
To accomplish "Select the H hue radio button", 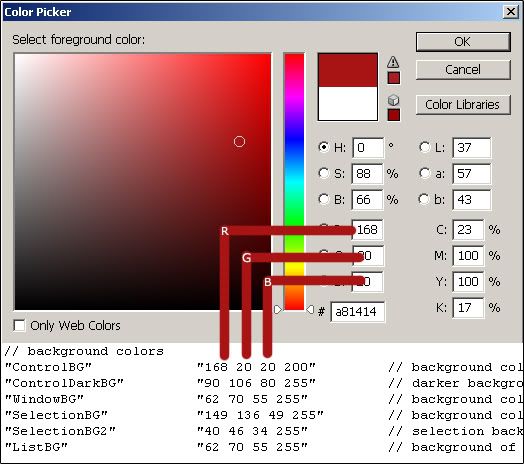I will click(x=323, y=147).
